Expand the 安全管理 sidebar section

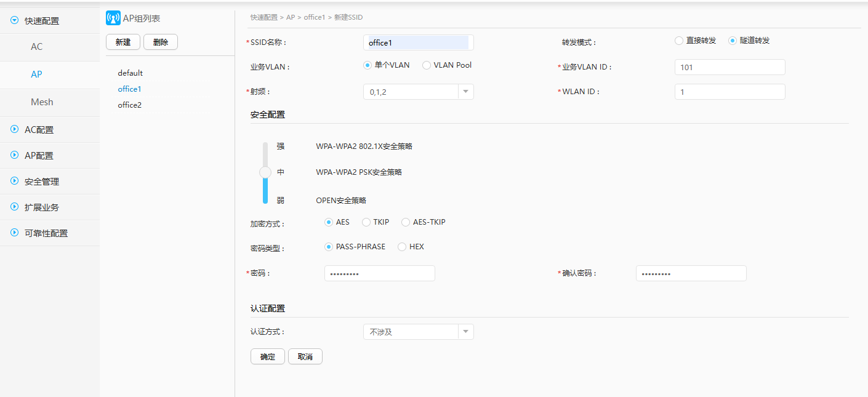[14, 181]
